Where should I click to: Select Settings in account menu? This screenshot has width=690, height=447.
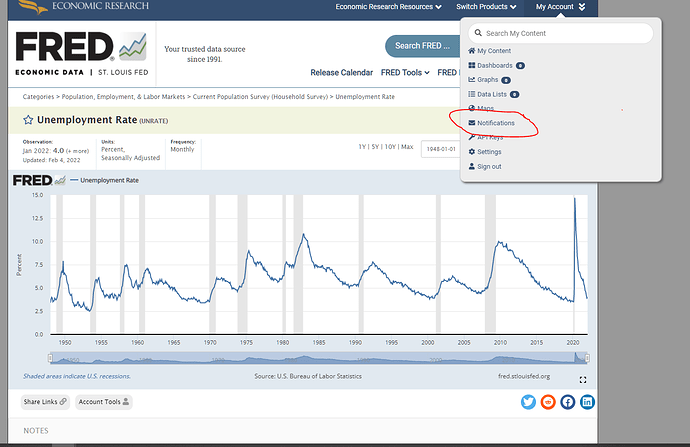click(489, 152)
